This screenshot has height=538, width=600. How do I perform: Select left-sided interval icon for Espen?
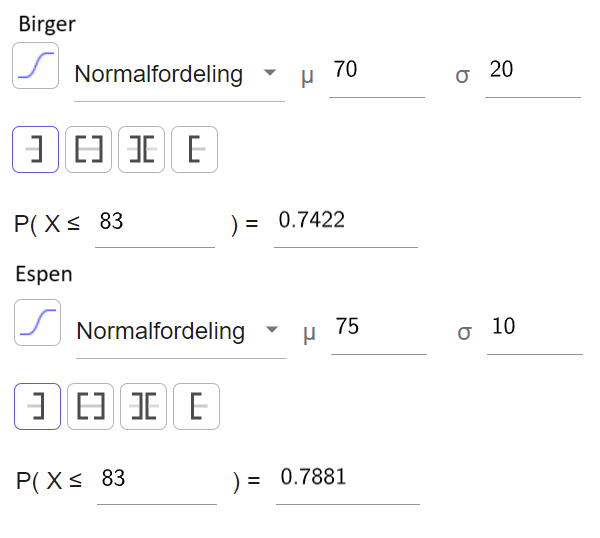coord(37,406)
